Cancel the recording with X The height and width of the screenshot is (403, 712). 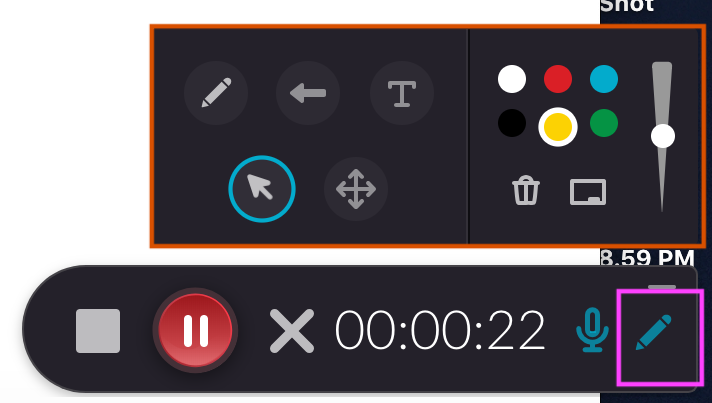pos(292,331)
